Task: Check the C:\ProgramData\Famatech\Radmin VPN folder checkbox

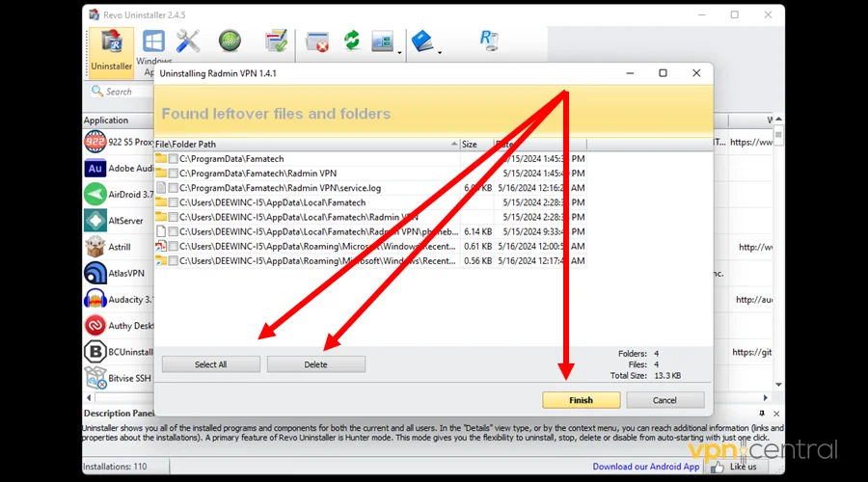Action: pyautogui.click(x=174, y=174)
